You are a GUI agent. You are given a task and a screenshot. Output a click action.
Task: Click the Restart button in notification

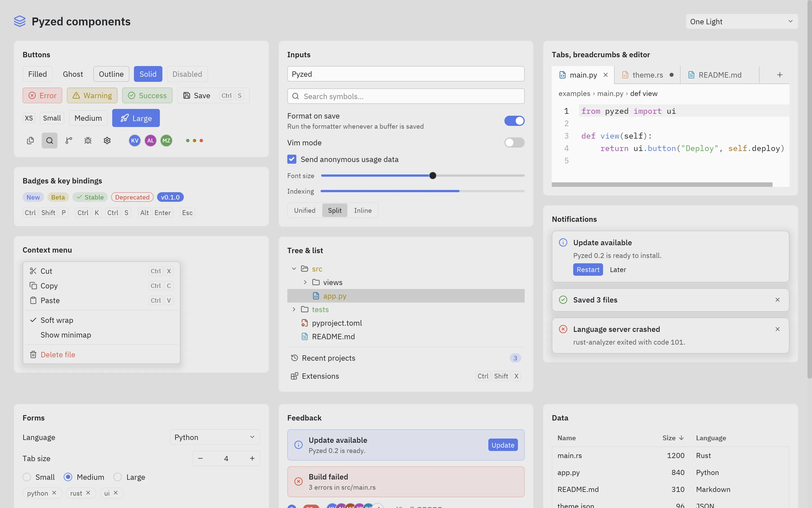pos(588,270)
